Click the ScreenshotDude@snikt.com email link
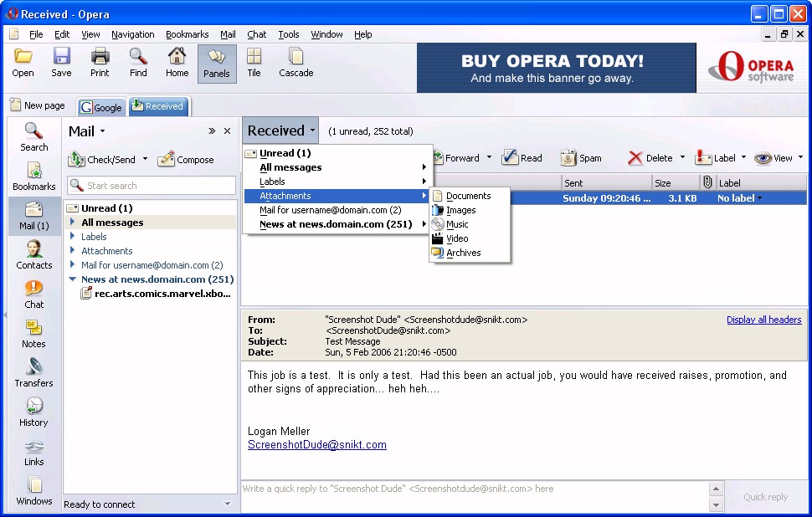 pos(317,445)
